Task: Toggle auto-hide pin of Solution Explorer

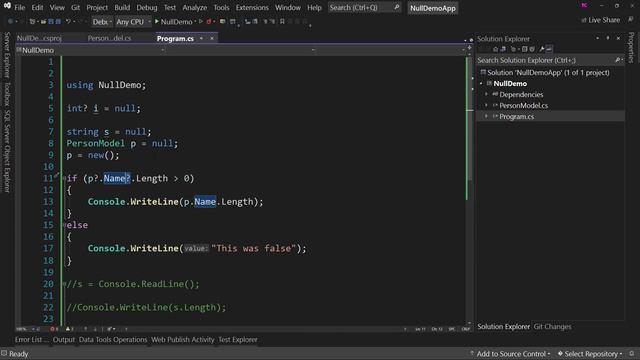Action: (608, 38)
